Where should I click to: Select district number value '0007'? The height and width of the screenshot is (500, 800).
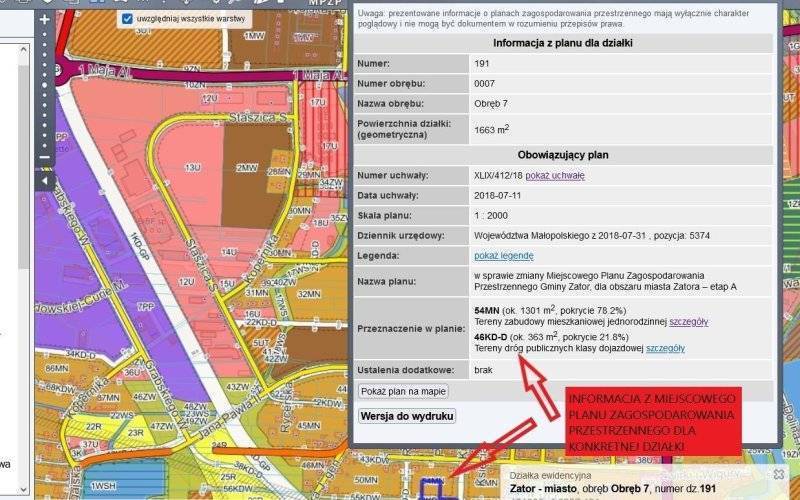pyautogui.click(x=484, y=84)
